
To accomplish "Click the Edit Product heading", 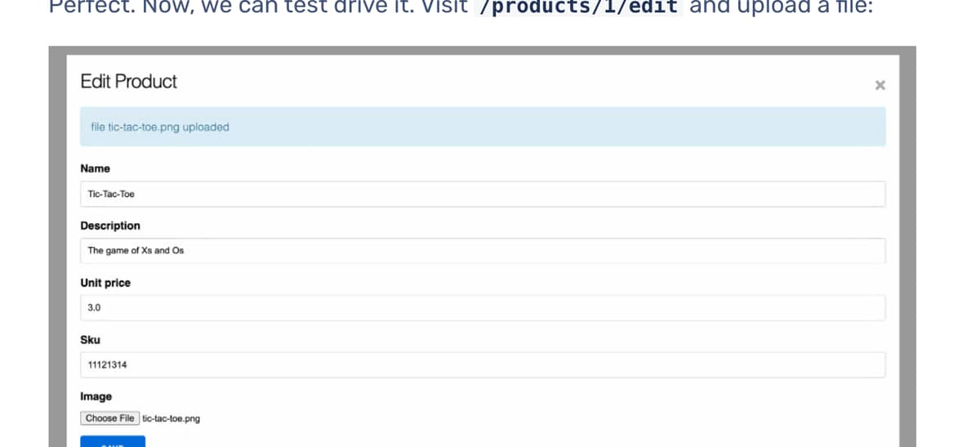I will pos(128,81).
